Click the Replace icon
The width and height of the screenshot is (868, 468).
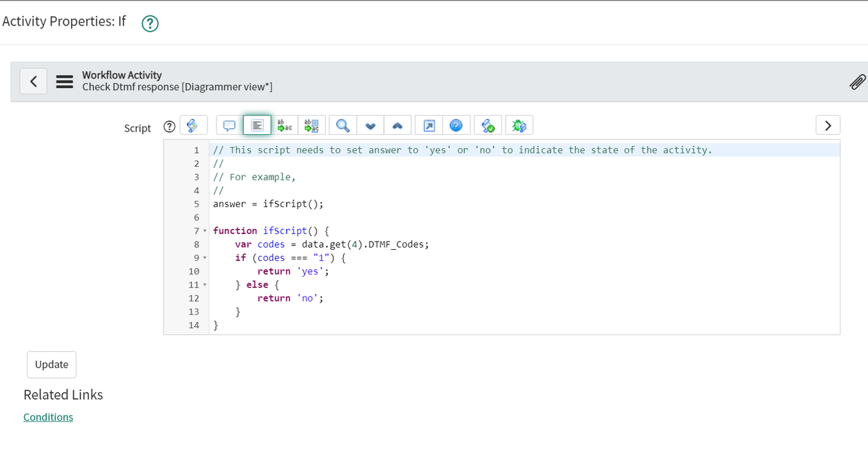pyautogui.click(x=284, y=125)
